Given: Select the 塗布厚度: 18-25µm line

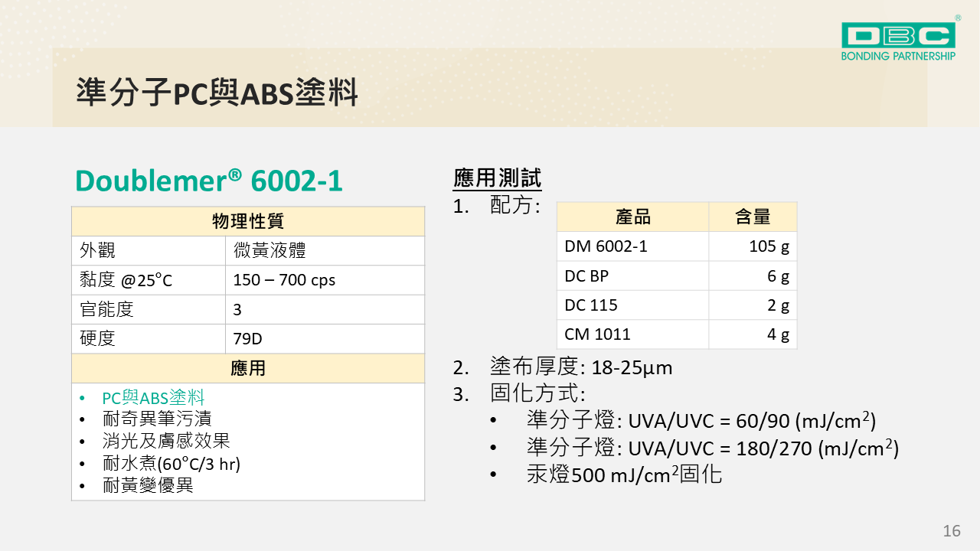Looking at the screenshot, I should click(580, 367).
